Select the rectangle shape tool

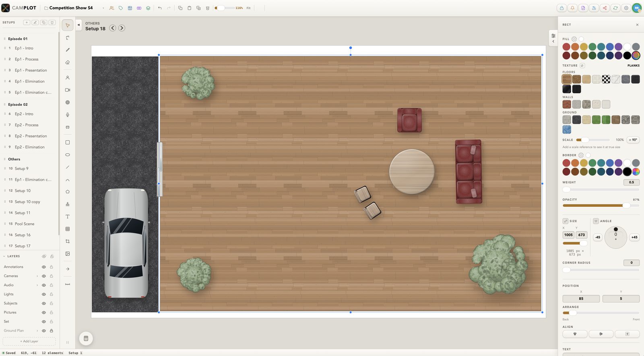click(x=68, y=142)
